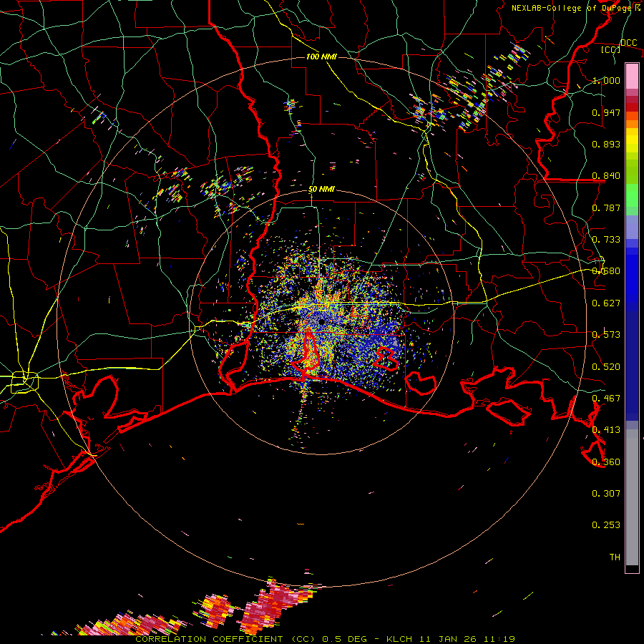644x644 pixels.
Task: Click the 0.360 scale value
Action: [x=606, y=462]
